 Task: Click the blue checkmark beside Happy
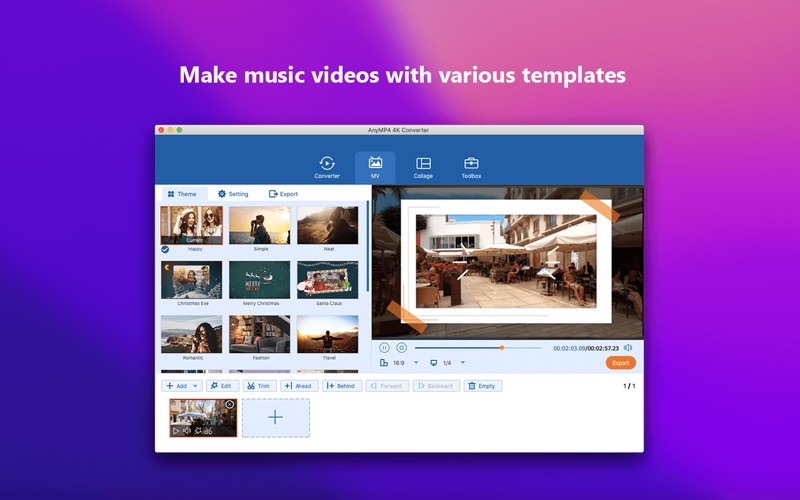coord(165,249)
